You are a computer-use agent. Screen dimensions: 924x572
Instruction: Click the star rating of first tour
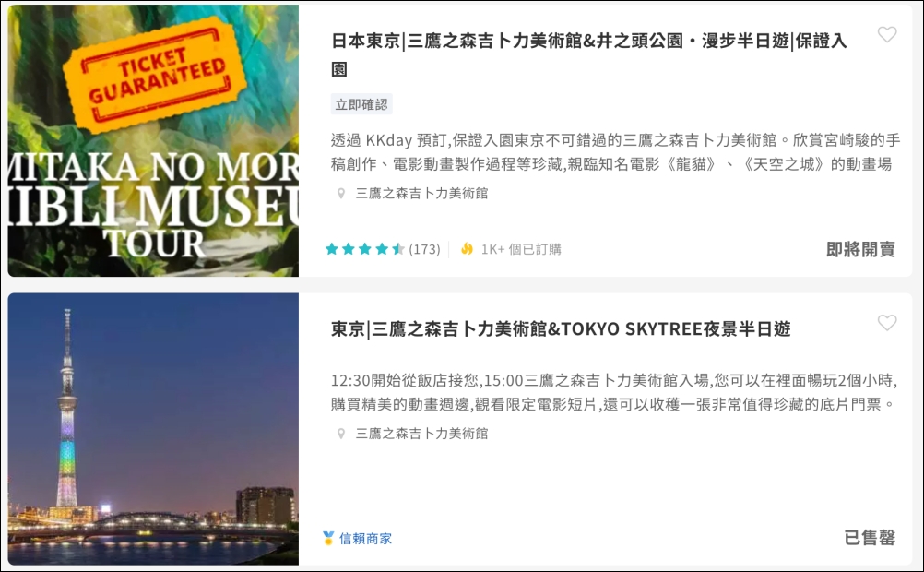tap(365, 249)
